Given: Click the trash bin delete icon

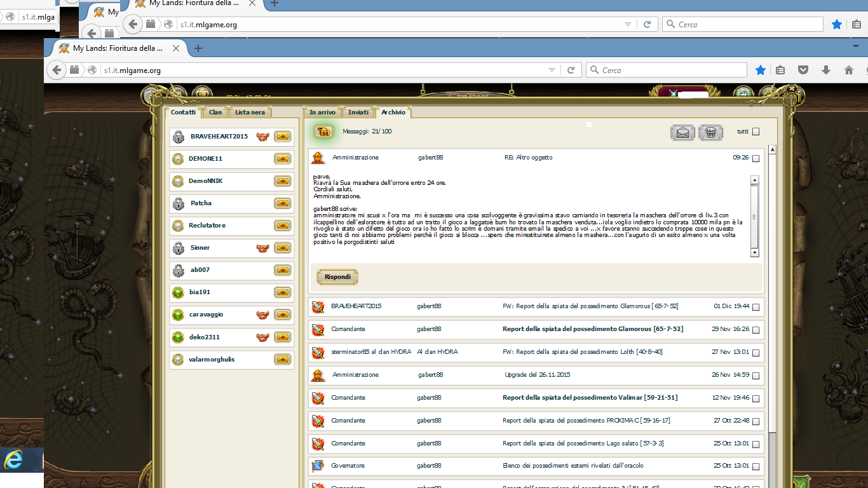Looking at the screenshot, I should 710,132.
